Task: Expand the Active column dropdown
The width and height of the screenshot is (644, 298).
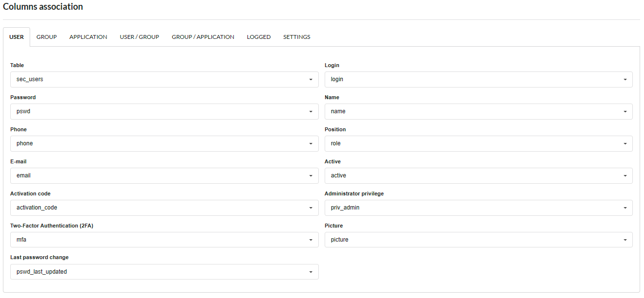Action: 478,175
